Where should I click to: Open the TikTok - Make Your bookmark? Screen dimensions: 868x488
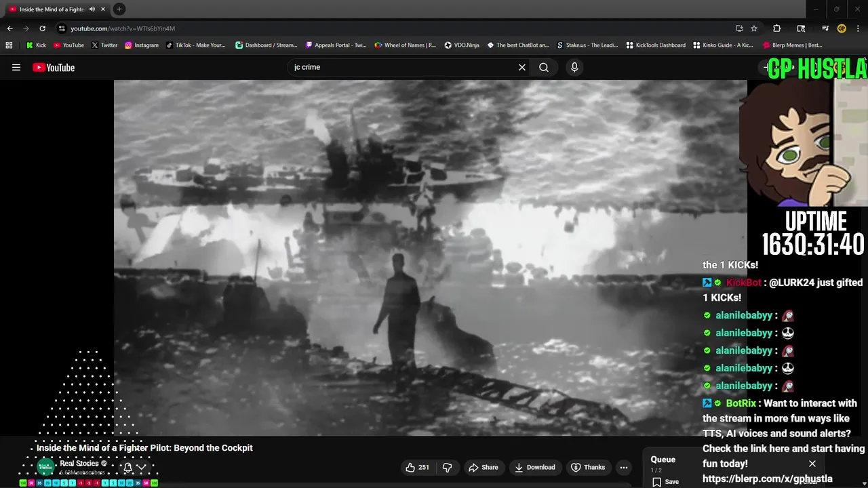(195, 45)
